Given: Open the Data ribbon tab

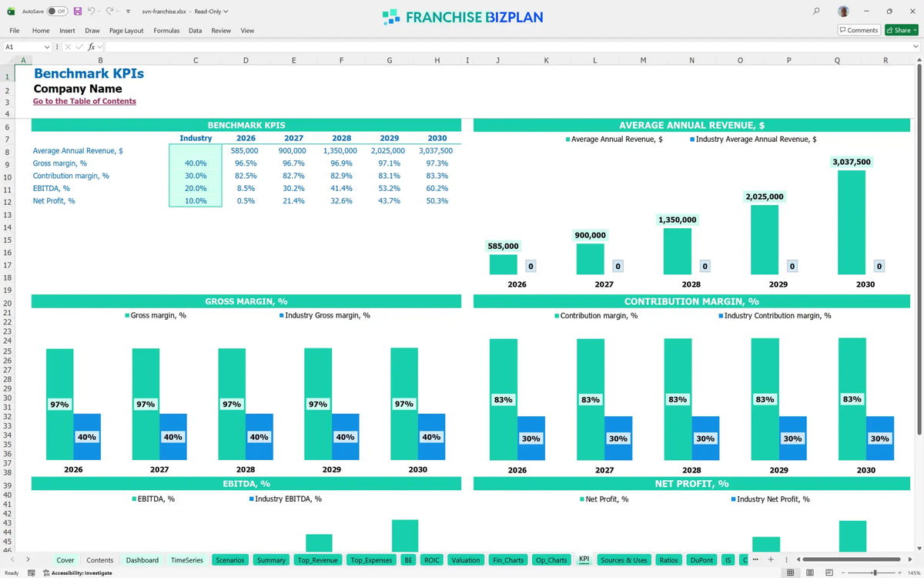Looking at the screenshot, I should click(196, 30).
